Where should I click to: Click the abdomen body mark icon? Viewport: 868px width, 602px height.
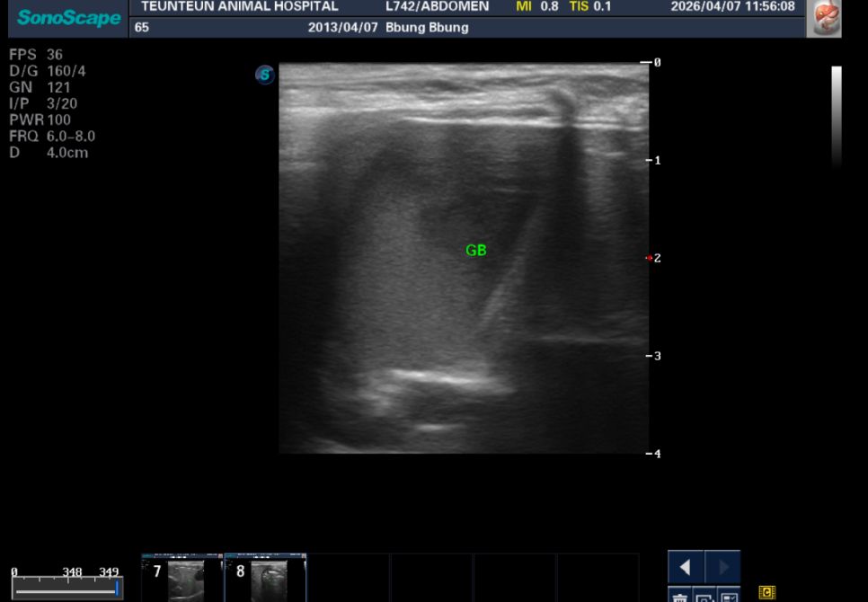[x=824, y=19]
